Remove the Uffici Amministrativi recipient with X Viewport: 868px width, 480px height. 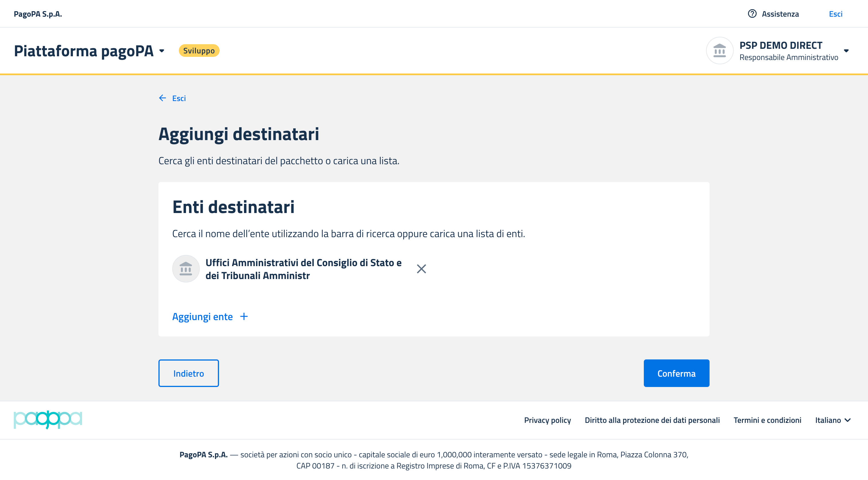(421, 269)
